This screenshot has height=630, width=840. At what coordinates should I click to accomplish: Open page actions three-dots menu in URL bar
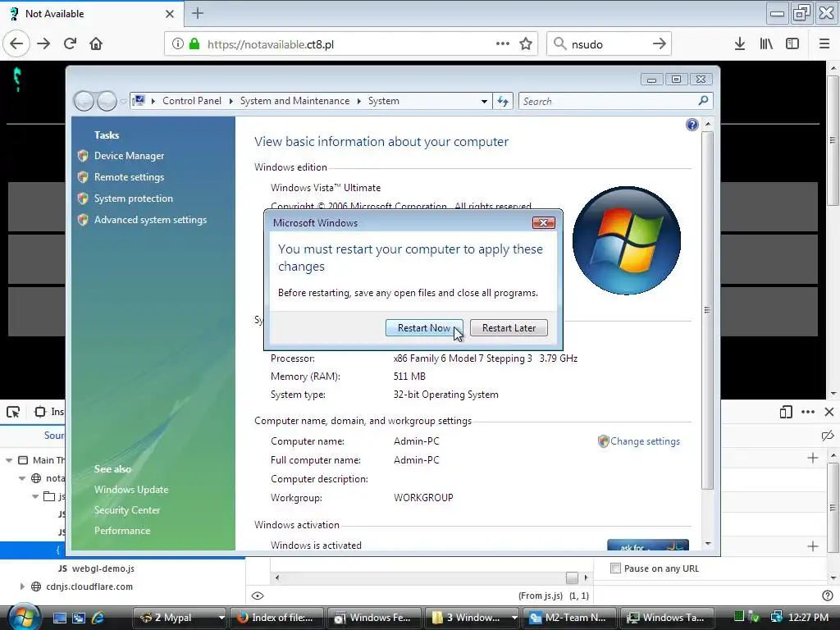503,44
